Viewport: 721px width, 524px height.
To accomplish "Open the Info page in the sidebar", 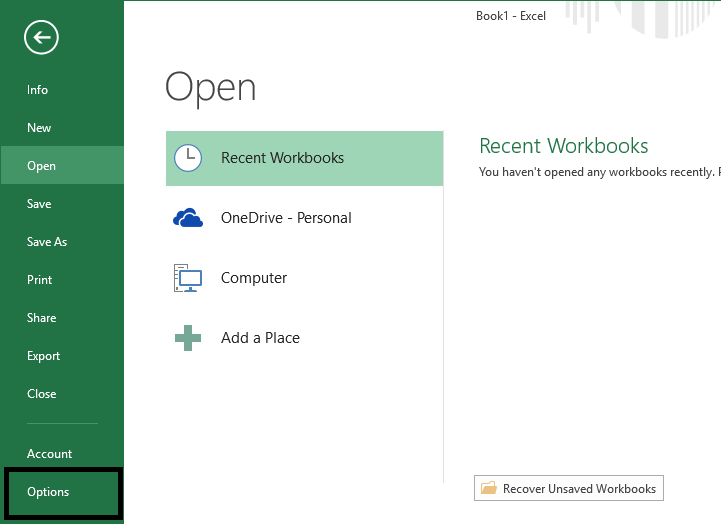I will 37,90.
